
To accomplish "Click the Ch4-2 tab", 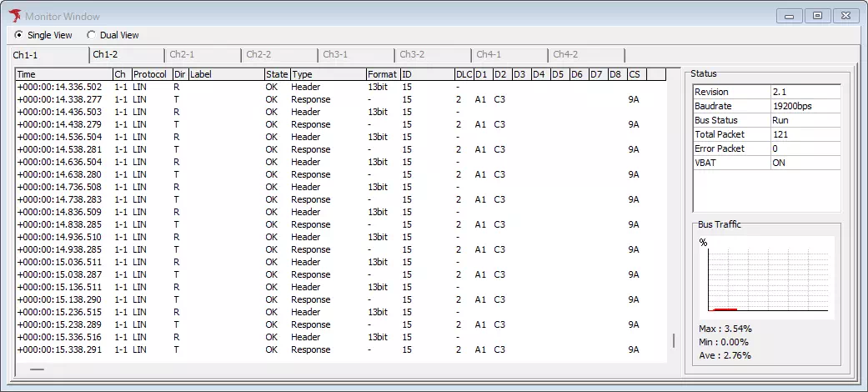I will pos(565,55).
